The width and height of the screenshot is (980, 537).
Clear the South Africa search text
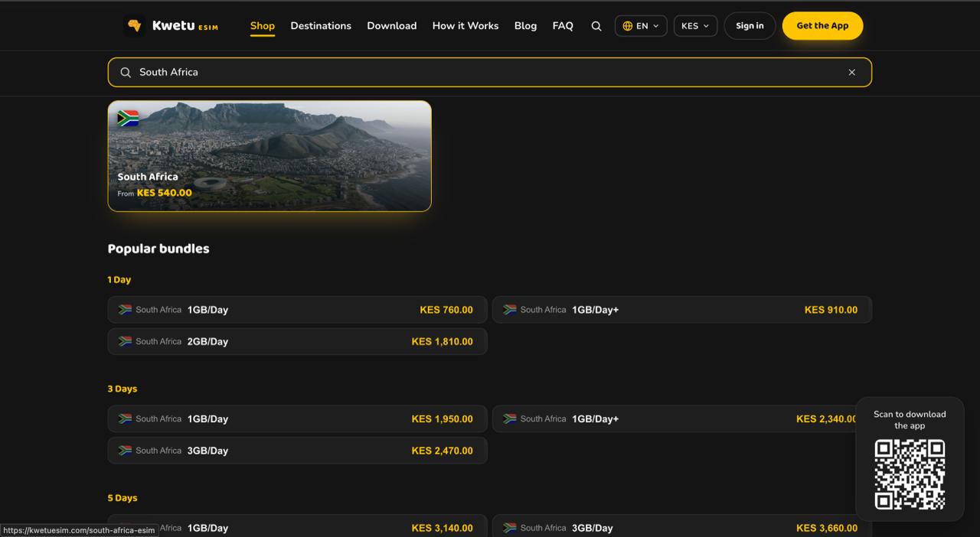(851, 73)
